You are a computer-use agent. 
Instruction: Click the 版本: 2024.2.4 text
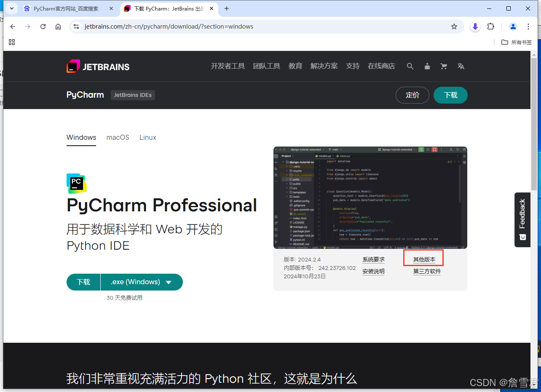click(x=302, y=260)
